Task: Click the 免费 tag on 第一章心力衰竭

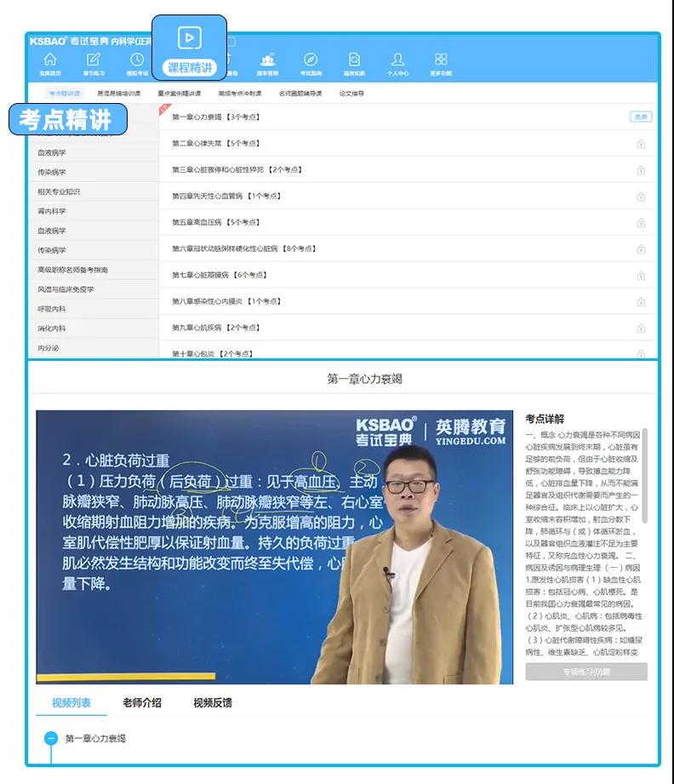Action: (640, 117)
